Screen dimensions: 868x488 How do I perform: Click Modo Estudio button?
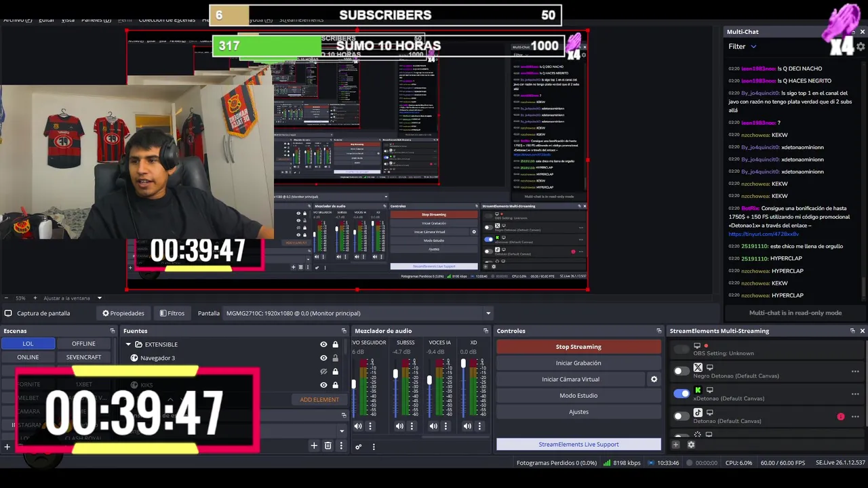(x=578, y=395)
